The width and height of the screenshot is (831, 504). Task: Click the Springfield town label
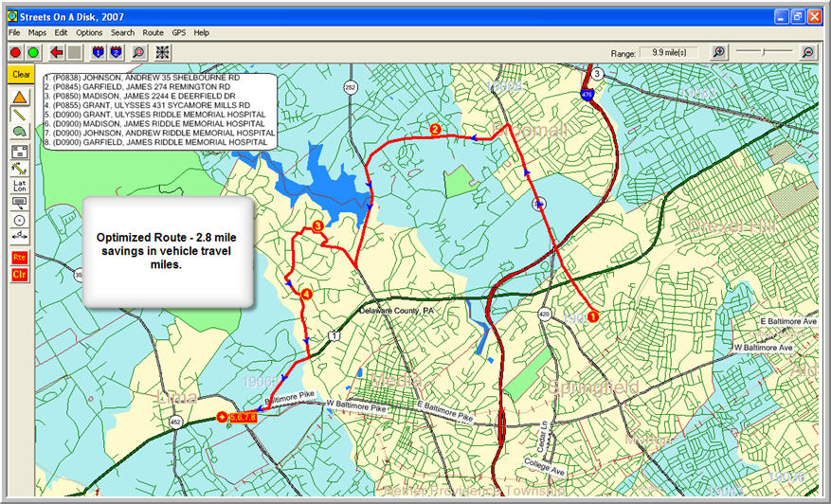[x=593, y=387]
